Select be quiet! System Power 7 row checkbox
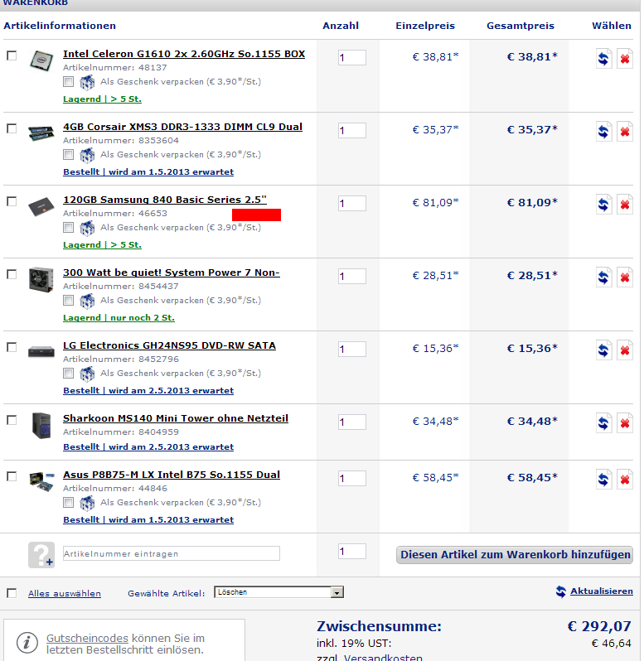The height and width of the screenshot is (661, 644). pos(12,274)
